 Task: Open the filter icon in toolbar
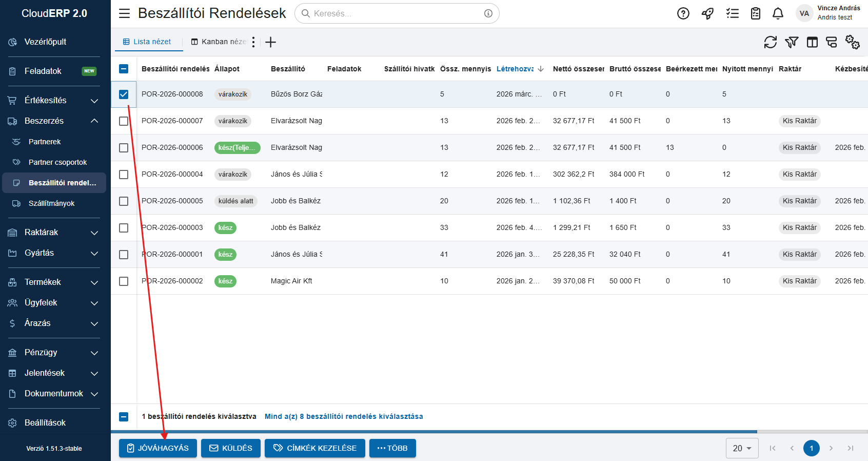click(x=792, y=42)
